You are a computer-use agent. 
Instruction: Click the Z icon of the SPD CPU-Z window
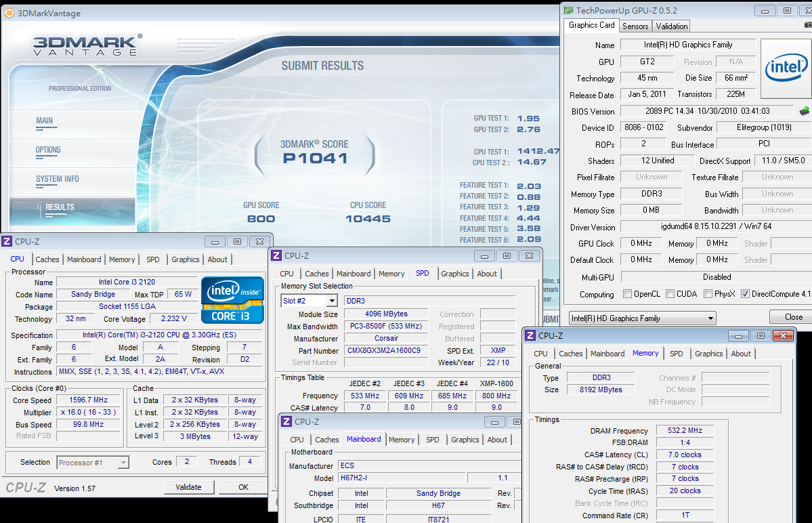pos(276,255)
